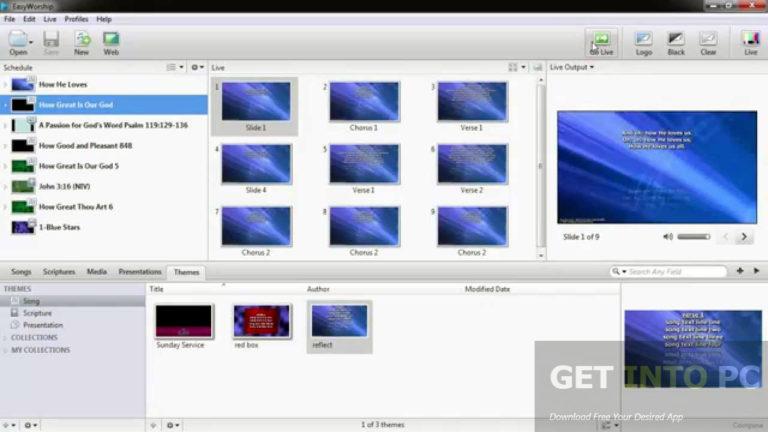Sort themes by Modified Date header
This screenshot has width=768, height=432.
[487, 289]
